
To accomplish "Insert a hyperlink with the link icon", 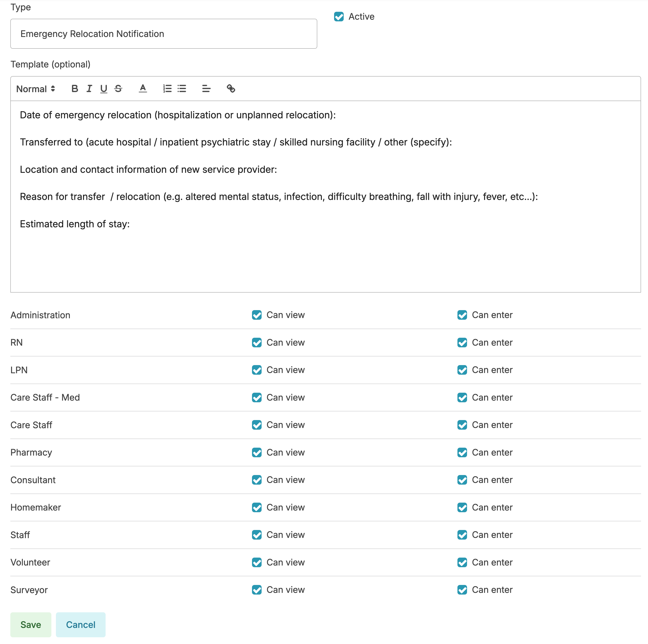I will click(x=231, y=89).
